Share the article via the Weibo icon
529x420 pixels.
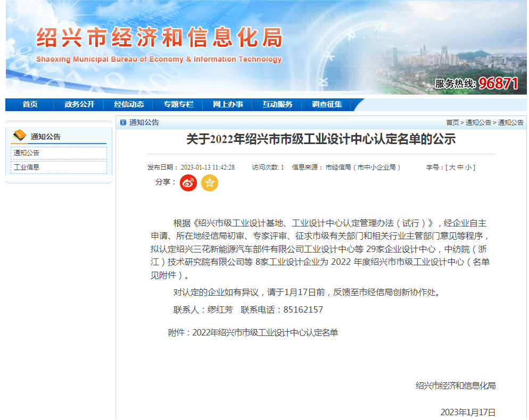pyautogui.click(x=188, y=183)
